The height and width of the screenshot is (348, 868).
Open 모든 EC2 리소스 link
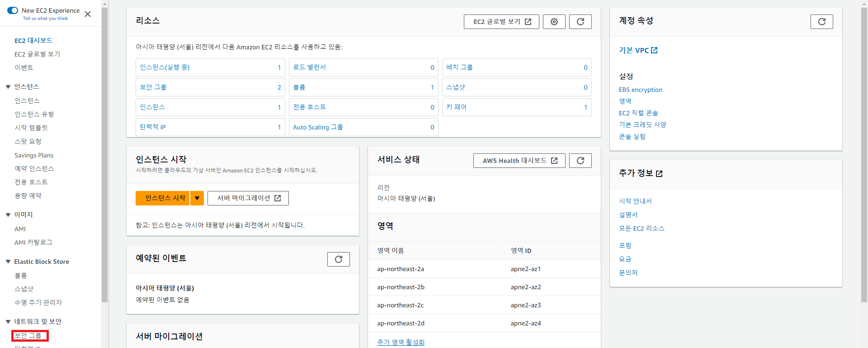pos(642,228)
